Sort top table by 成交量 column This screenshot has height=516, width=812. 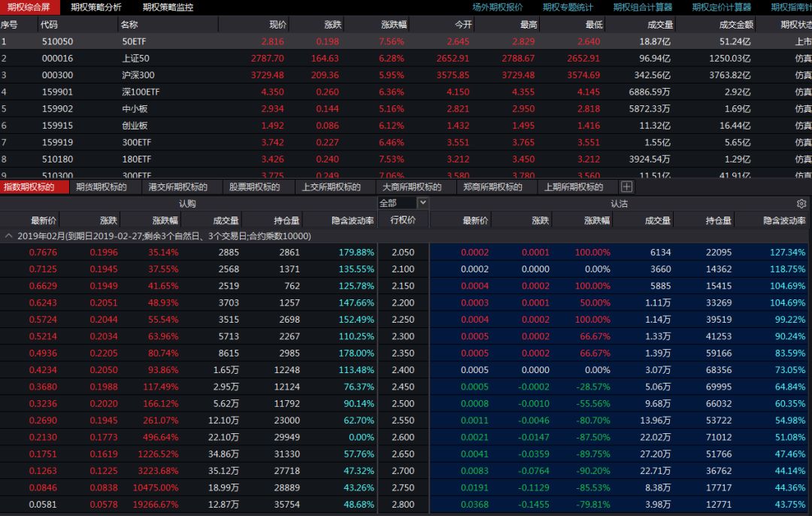659,25
